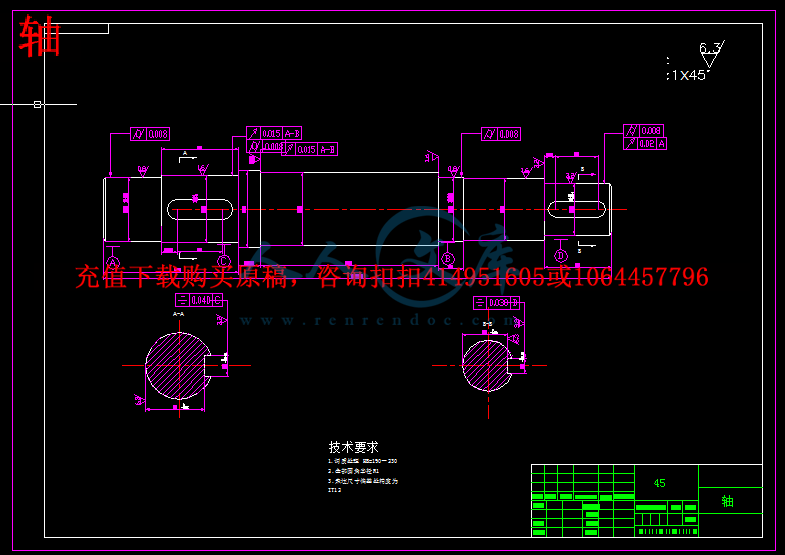Click the datum A circle marker
This screenshot has height=555, width=785.
coord(113,263)
